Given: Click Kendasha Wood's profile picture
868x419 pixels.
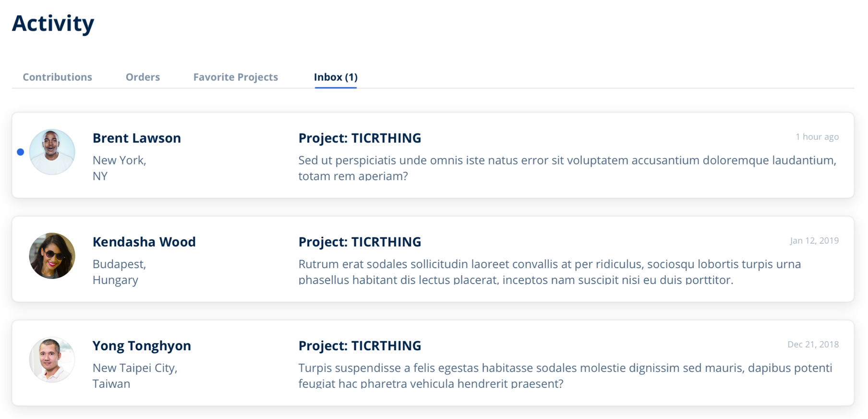Looking at the screenshot, I should coord(52,256).
